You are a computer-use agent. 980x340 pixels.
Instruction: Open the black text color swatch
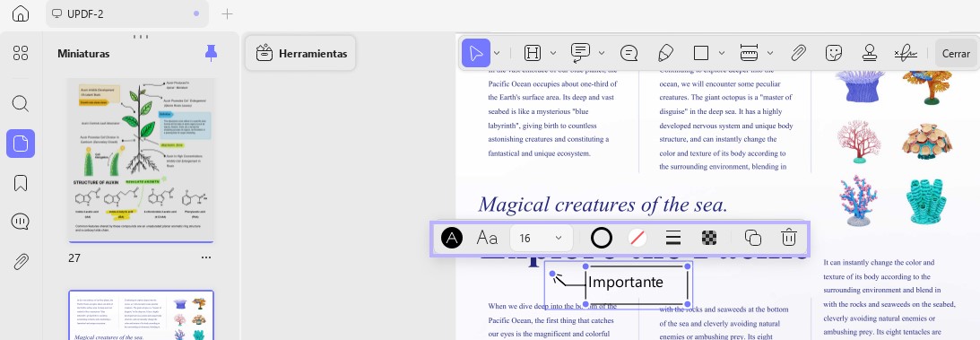(452, 238)
